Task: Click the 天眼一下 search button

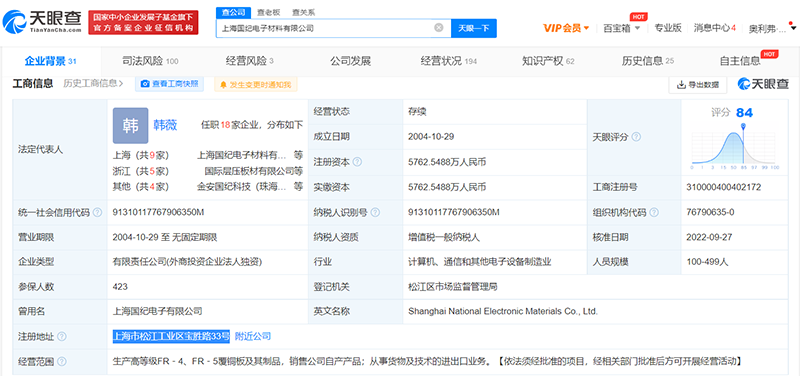Action: 473,28
